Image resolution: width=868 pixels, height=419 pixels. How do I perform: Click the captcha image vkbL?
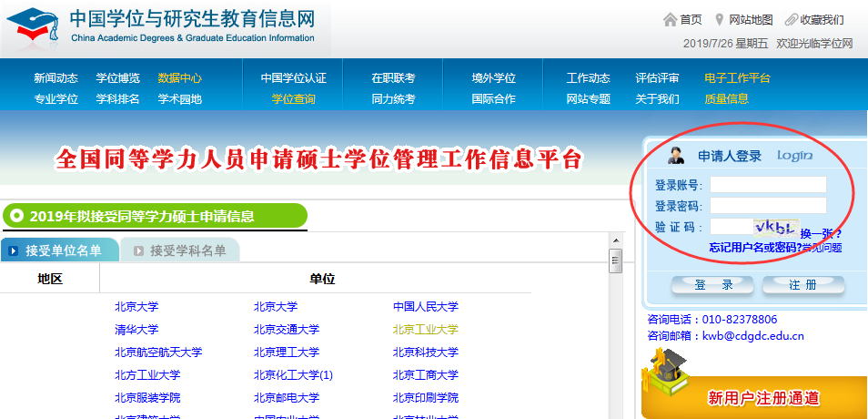[776, 227]
